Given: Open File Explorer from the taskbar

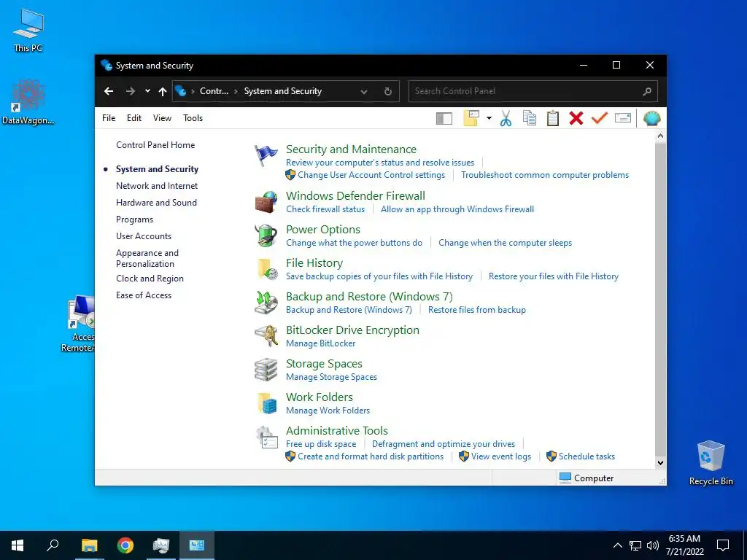Looking at the screenshot, I should (x=89, y=545).
